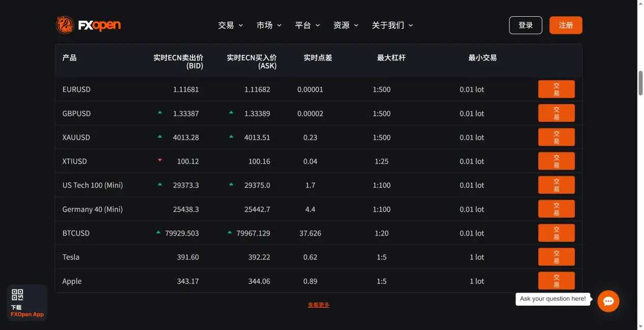This screenshot has height=330, width=644.
Task: Click 交易 button in BTCUSD row
Action: pos(557,233)
